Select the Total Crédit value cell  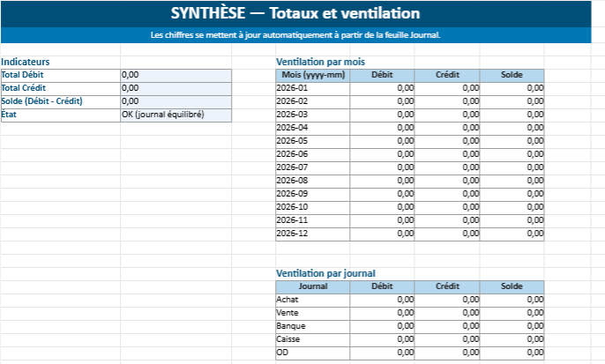point(176,88)
